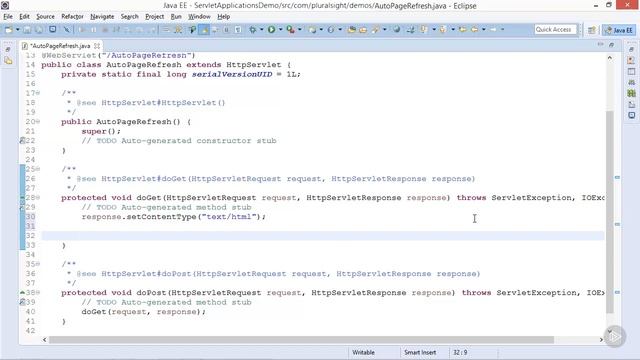
Task: Toggle Mark Occurrences highlighted toolbar button
Action: [x=203, y=30]
